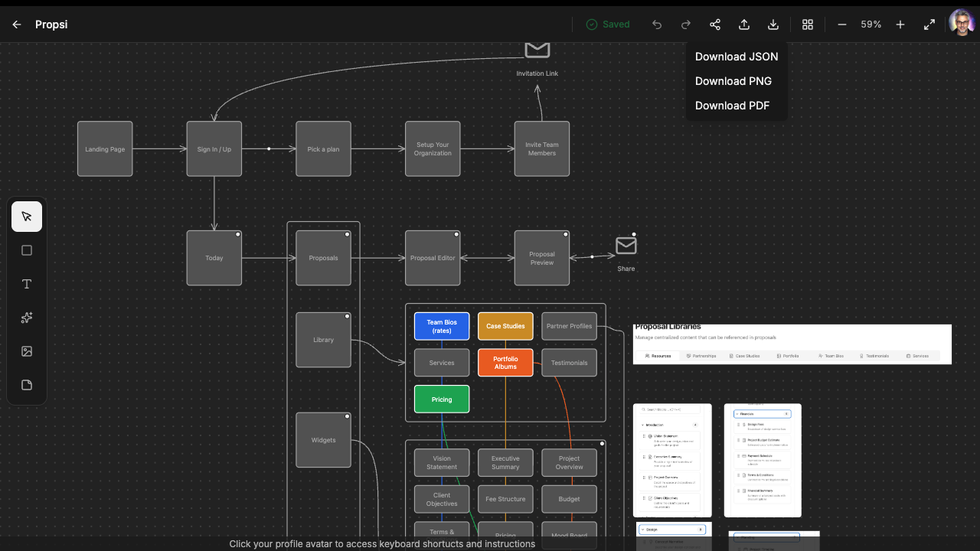Go back using the back arrow
980x551 pixels.
(17, 24)
